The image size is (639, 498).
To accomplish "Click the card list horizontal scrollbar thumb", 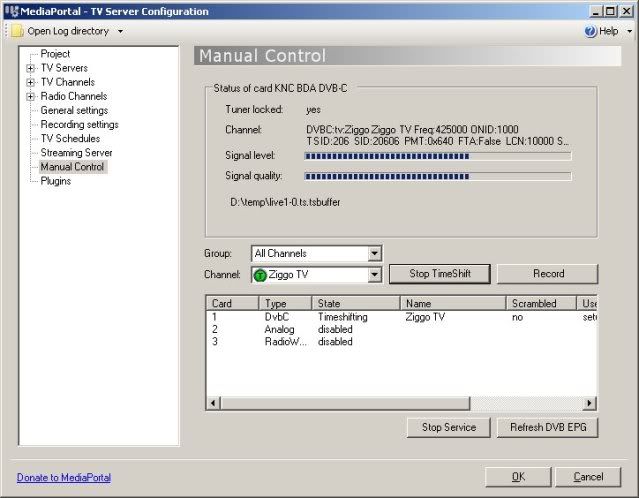I will 345,403.
